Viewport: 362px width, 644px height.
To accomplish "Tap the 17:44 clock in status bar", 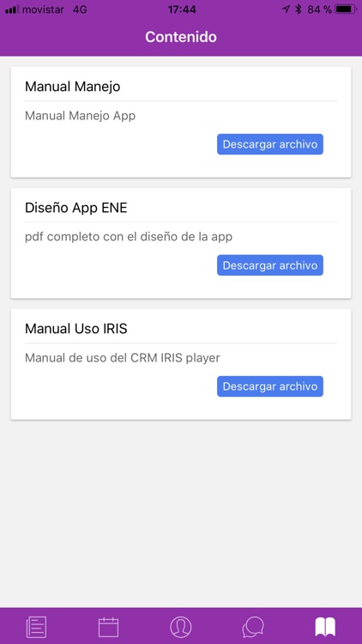I will [x=181, y=9].
